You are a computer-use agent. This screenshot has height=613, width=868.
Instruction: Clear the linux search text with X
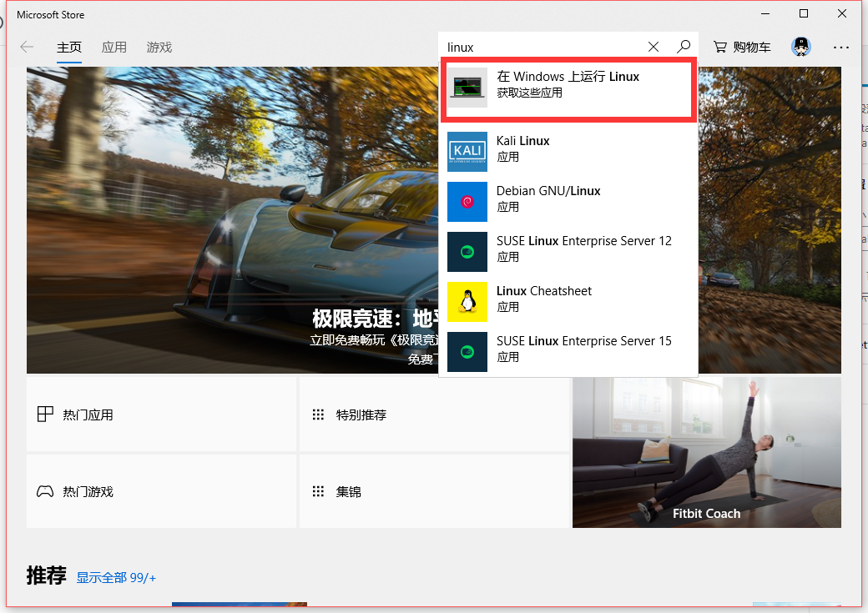tap(654, 48)
